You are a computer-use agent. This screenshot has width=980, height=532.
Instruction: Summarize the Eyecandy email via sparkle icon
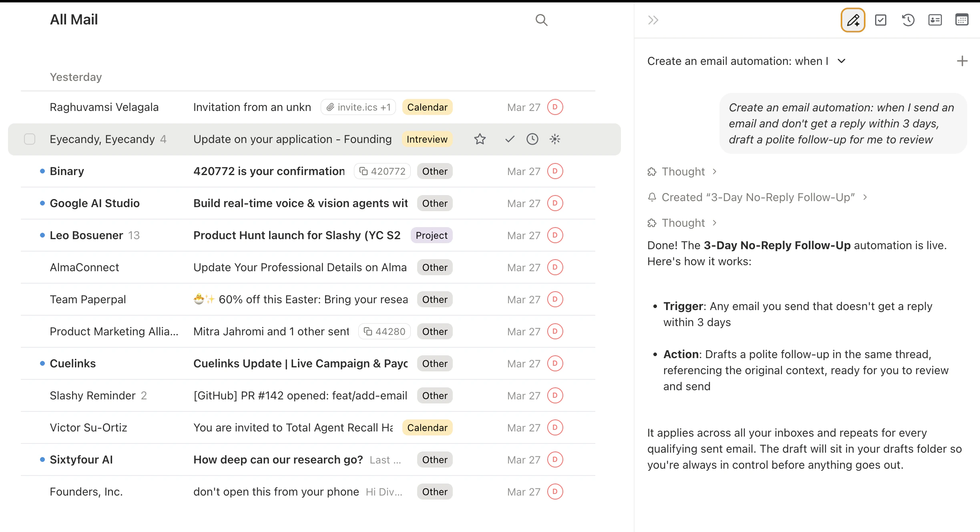pos(554,139)
